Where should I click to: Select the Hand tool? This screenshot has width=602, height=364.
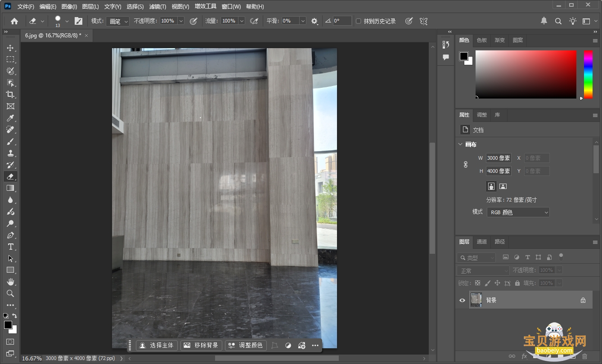10,282
